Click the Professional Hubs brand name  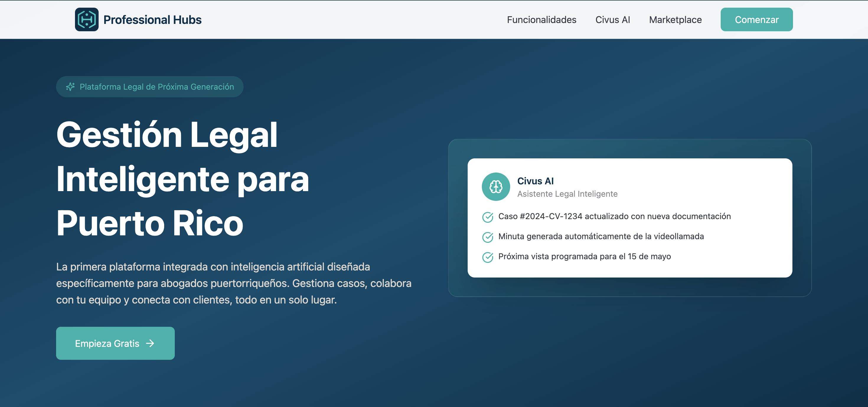[152, 20]
